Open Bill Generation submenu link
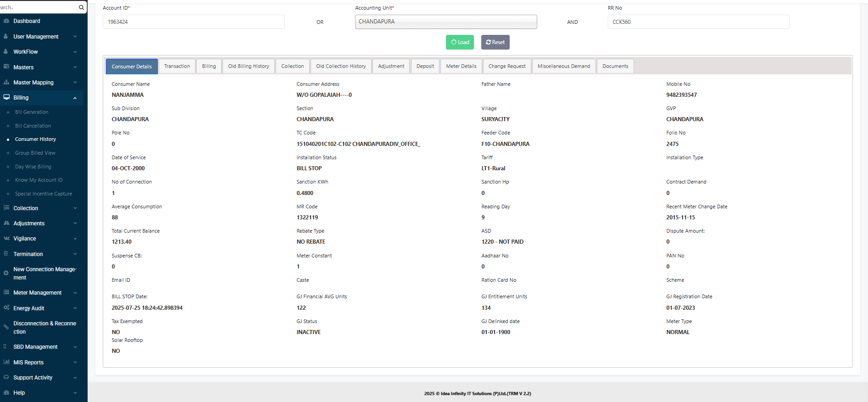The height and width of the screenshot is (402, 868). tap(32, 112)
